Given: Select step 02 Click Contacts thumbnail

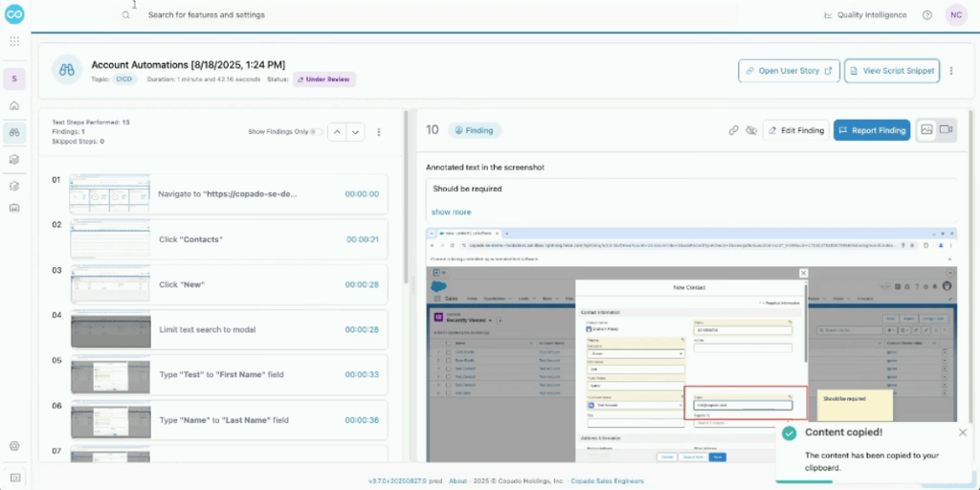Looking at the screenshot, I should pyautogui.click(x=110, y=239).
